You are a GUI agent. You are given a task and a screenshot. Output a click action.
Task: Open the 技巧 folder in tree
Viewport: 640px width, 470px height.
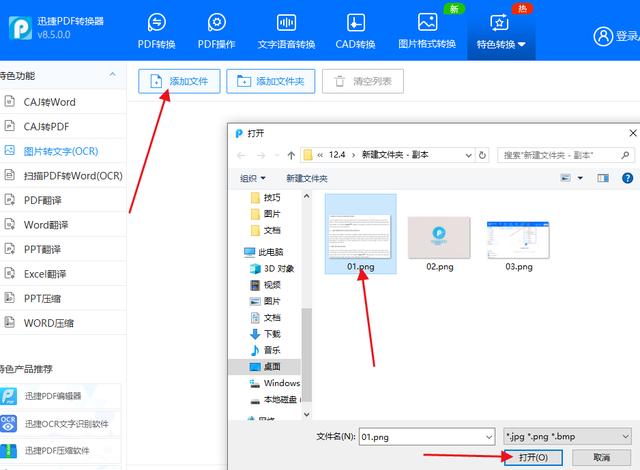265,197
